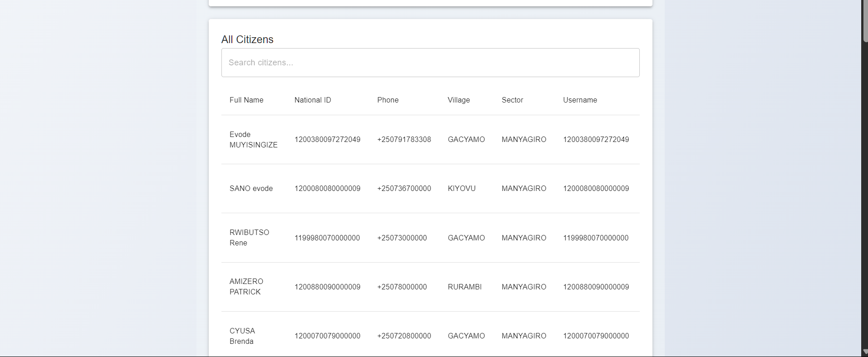Click National ID cell for SANO evode
This screenshot has width=868, height=357.
click(x=328, y=188)
